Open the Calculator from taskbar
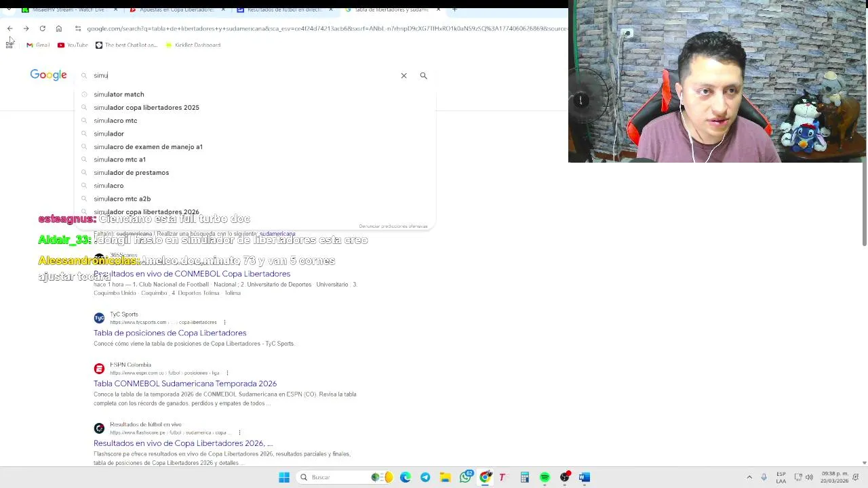The width and height of the screenshot is (868, 488). coord(525,477)
